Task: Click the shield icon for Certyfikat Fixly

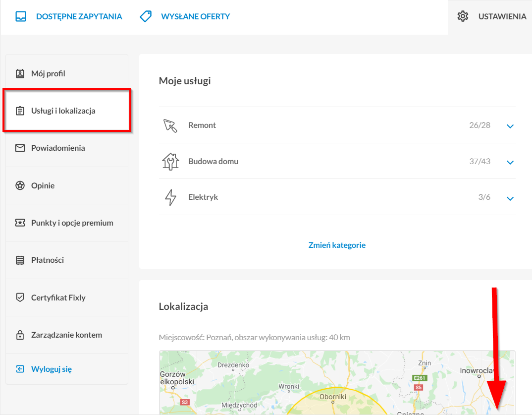Action: click(x=20, y=297)
